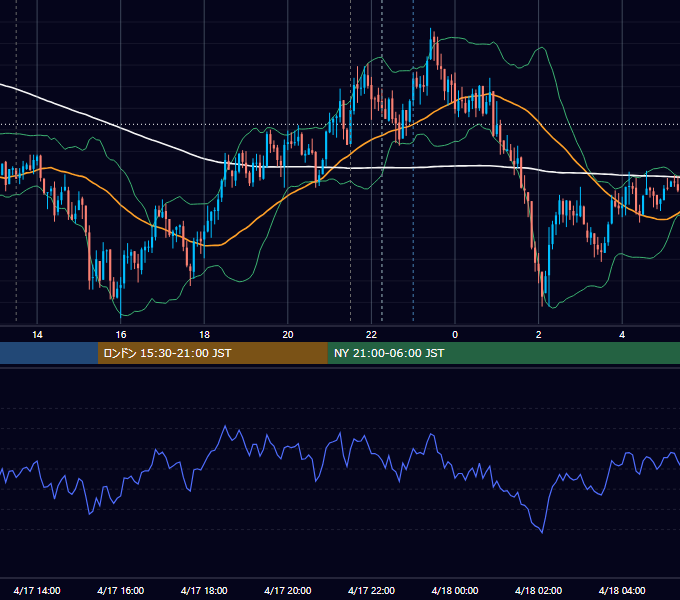
Task: Click the hour 22 axis tick label
Action: point(371,335)
